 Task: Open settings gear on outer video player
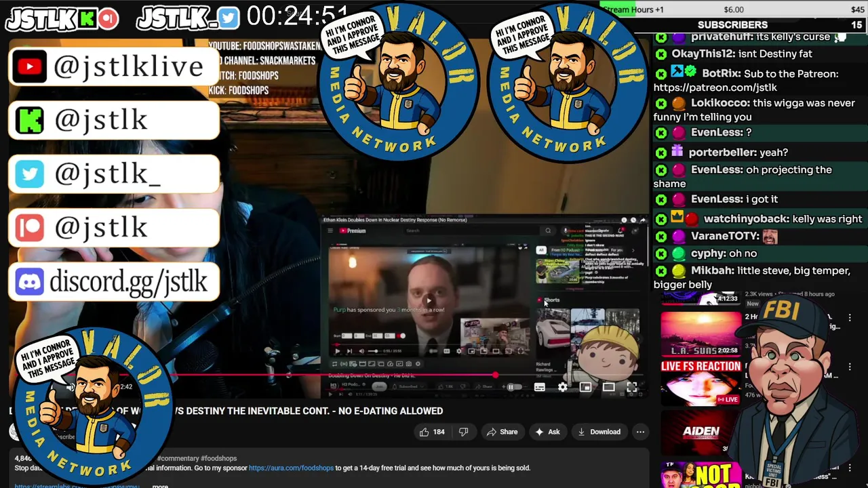(563, 387)
